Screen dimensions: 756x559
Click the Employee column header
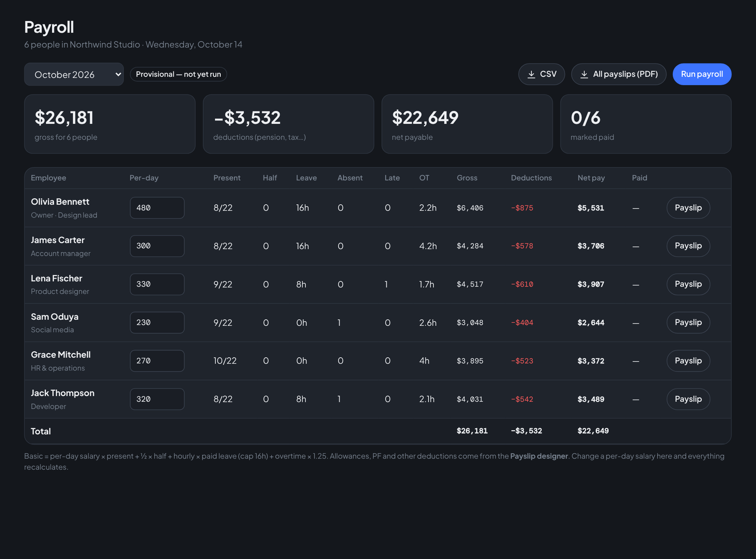[x=48, y=178]
